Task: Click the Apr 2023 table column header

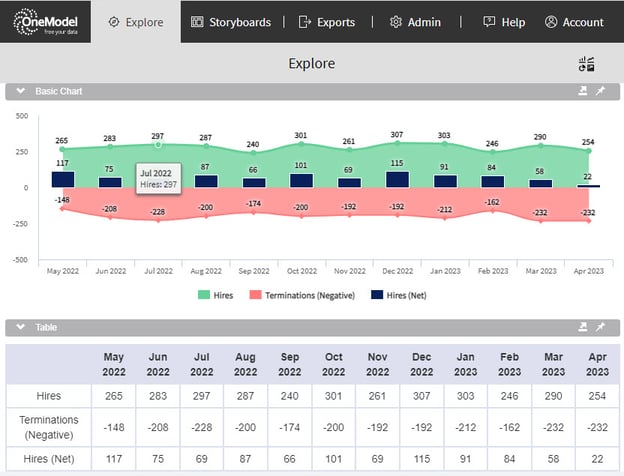Action: (597, 364)
